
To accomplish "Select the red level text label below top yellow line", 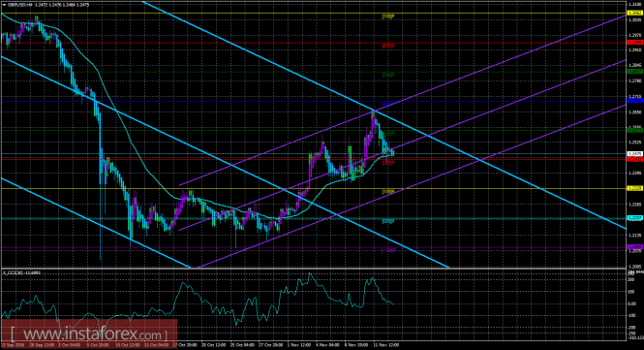I will [x=388, y=46].
